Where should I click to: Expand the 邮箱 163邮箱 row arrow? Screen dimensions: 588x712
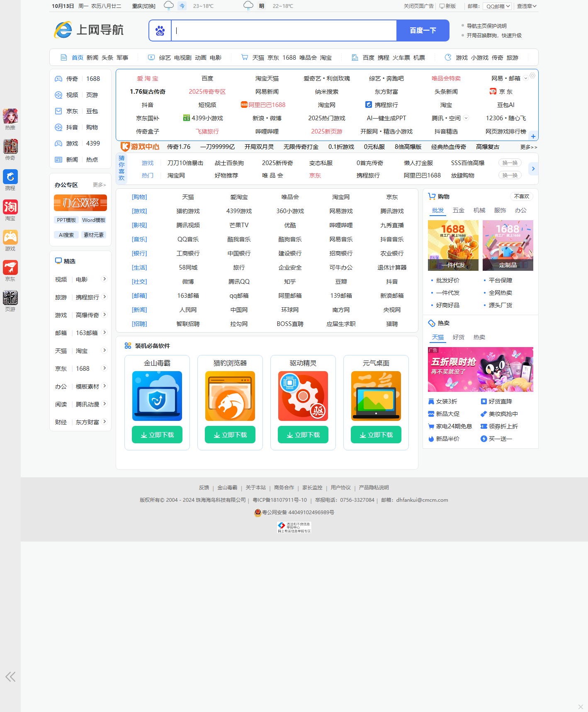104,333
